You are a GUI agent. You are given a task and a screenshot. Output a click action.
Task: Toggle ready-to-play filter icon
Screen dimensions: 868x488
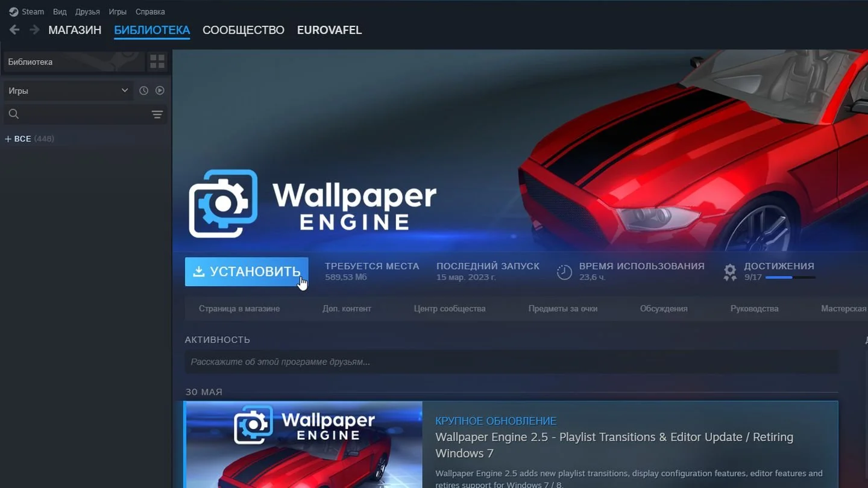coord(160,90)
